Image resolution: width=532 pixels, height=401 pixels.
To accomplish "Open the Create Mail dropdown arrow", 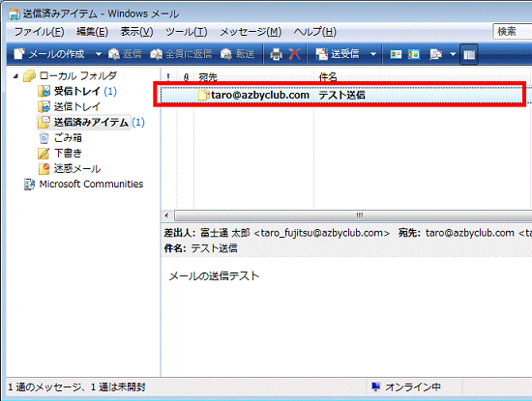I will pos(99,54).
